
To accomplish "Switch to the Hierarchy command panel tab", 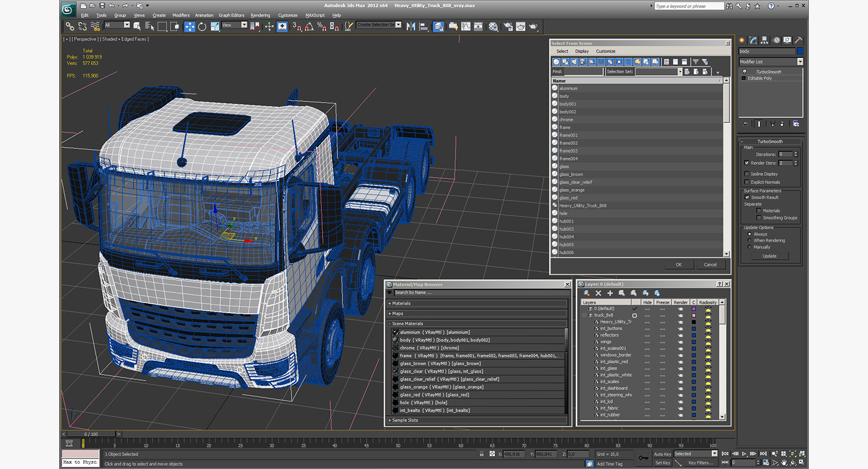I will click(764, 40).
